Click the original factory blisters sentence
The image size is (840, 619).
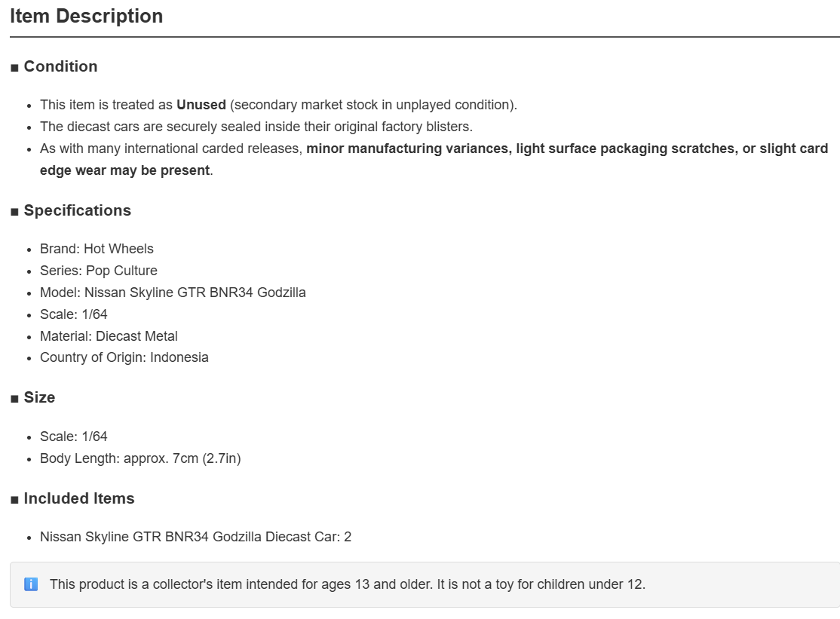(x=256, y=127)
